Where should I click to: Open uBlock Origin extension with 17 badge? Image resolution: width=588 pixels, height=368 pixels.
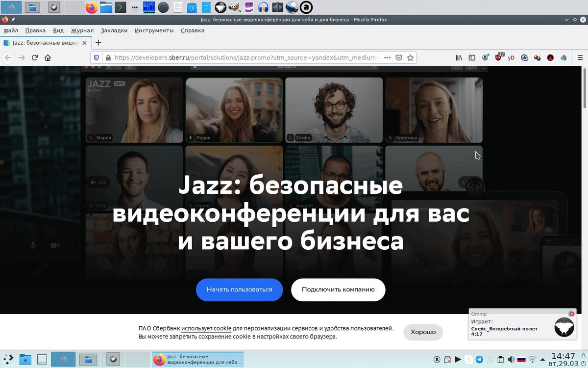(499, 57)
